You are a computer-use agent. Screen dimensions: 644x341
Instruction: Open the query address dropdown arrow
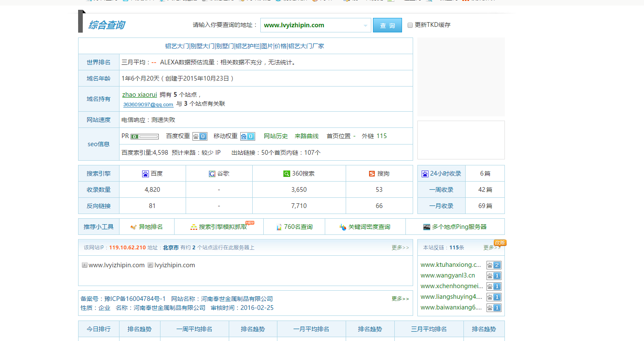pyautogui.click(x=366, y=25)
